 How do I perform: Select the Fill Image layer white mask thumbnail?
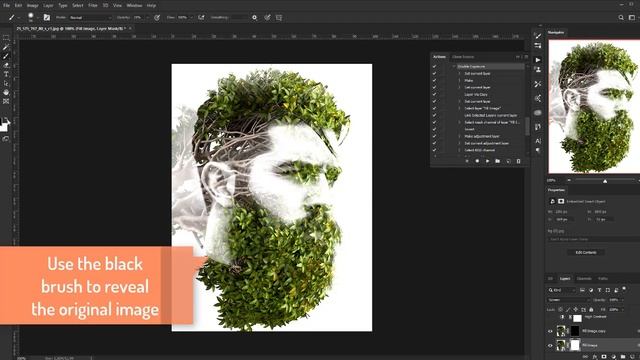575,345
